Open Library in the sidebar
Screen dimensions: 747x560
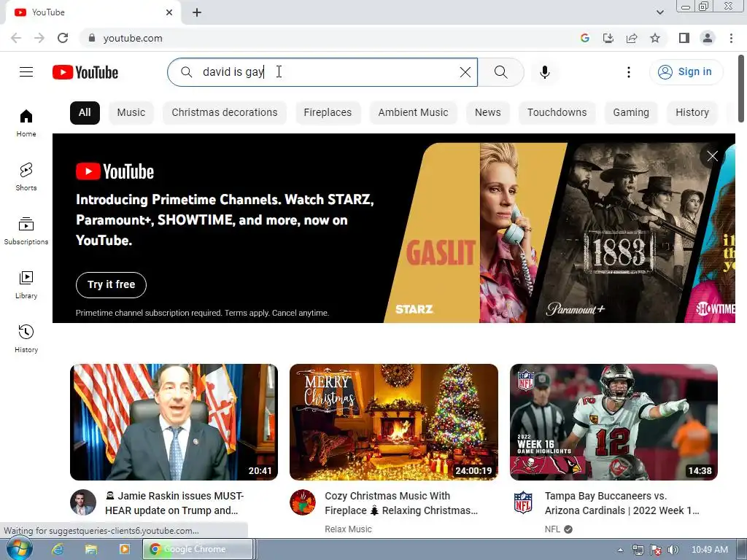click(x=26, y=285)
